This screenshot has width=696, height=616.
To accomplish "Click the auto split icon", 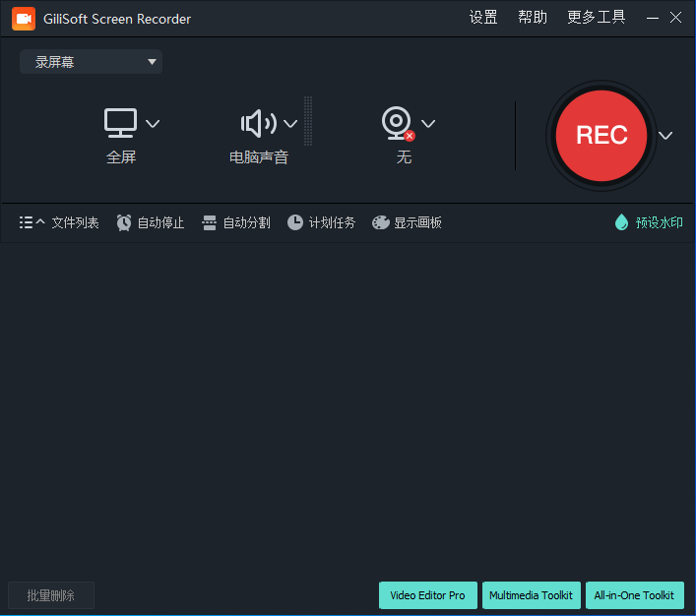I will click(209, 222).
